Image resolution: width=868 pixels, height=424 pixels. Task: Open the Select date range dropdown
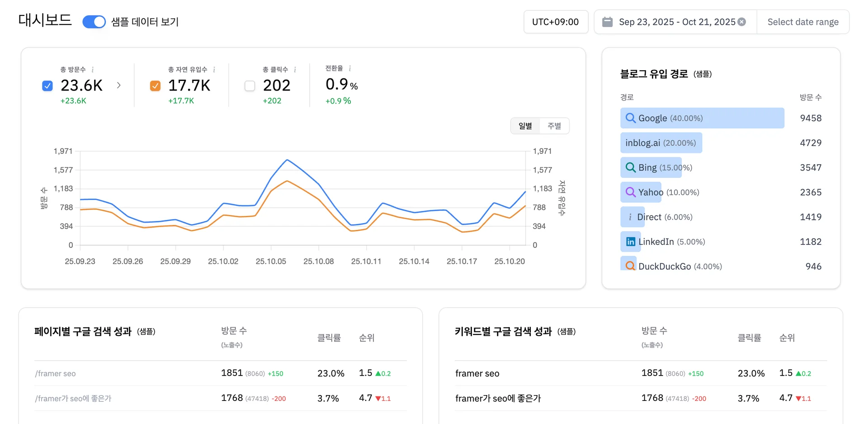click(802, 22)
